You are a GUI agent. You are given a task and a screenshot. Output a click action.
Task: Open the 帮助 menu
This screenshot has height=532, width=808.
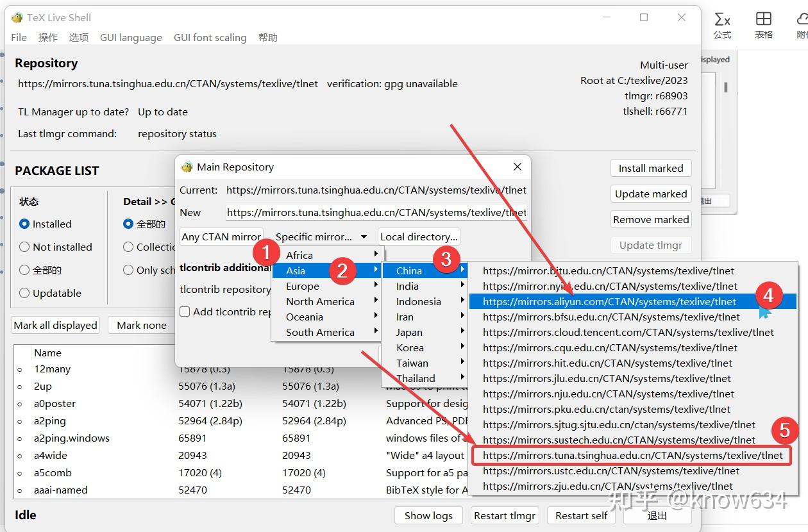[x=268, y=37]
